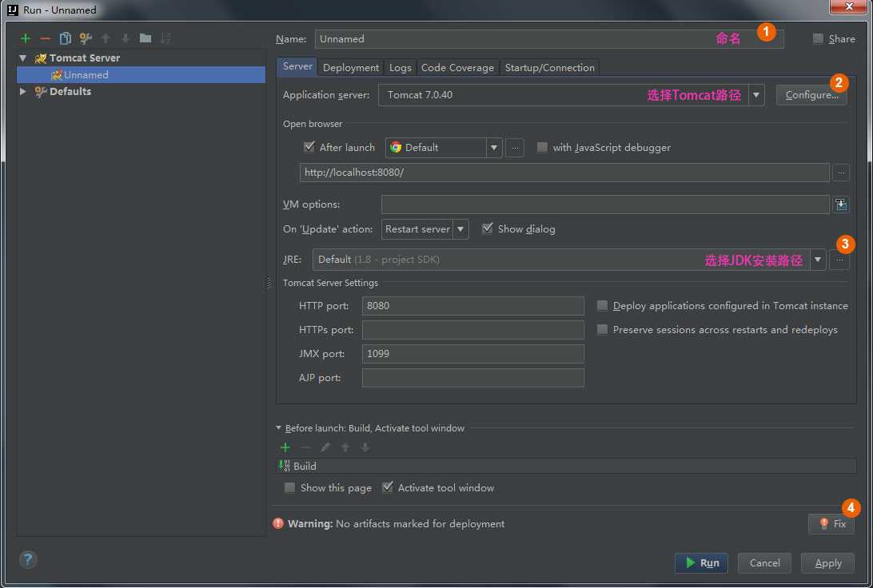Screen dimensions: 873x588
Task: Toggle Share checkbox
Action: coord(818,38)
